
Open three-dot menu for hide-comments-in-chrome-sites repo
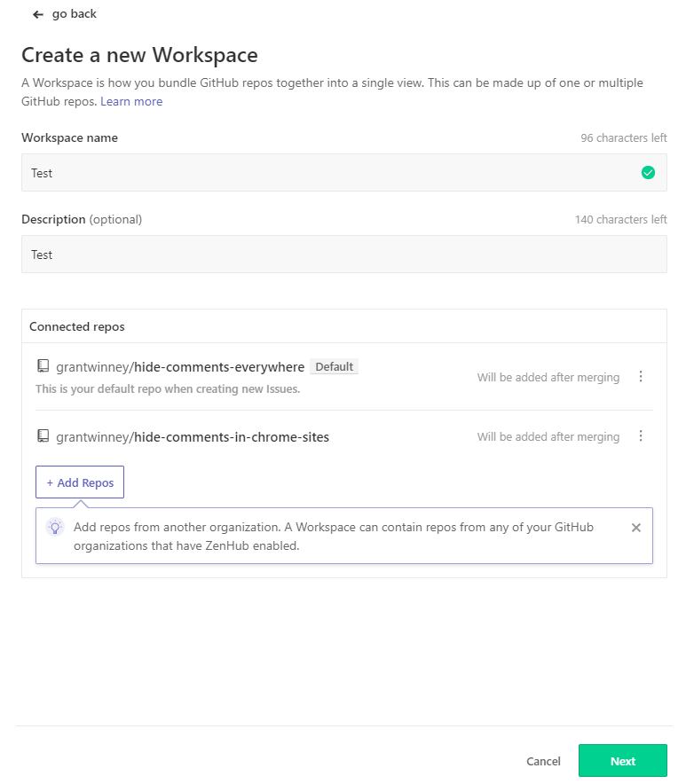point(641,436)
